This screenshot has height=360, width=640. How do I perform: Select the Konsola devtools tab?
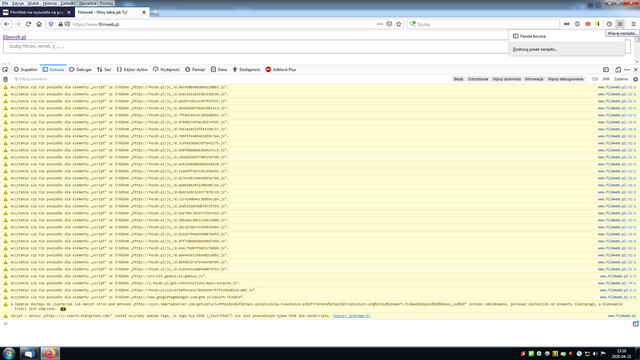pos(53,70)
